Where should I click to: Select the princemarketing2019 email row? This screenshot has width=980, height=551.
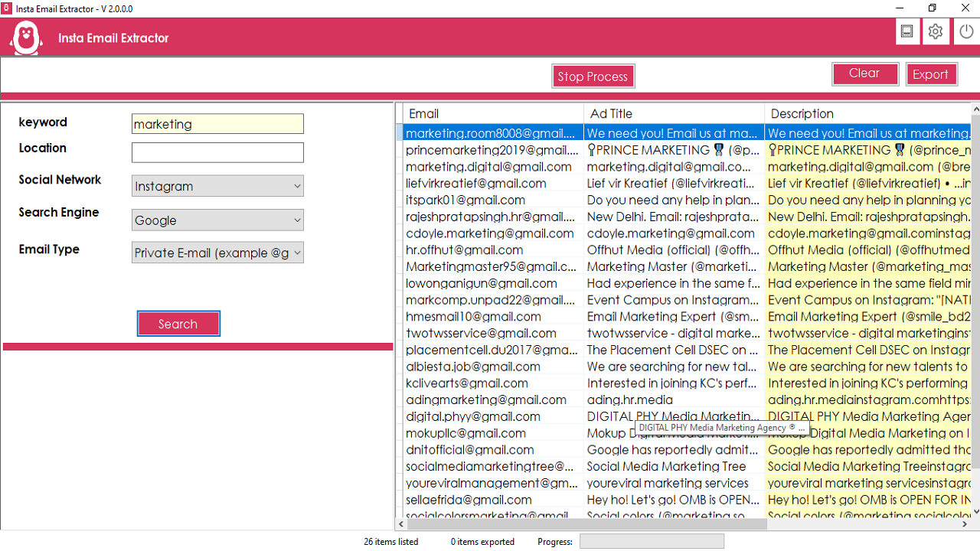[490, 150]
